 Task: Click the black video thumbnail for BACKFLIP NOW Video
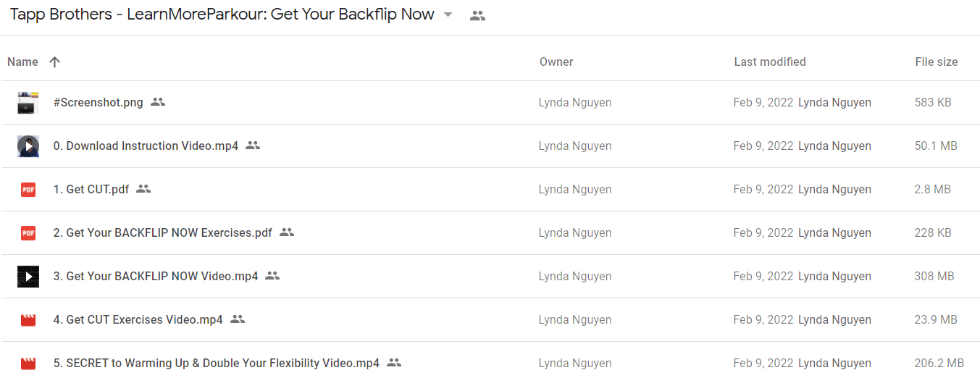[28, 277]
